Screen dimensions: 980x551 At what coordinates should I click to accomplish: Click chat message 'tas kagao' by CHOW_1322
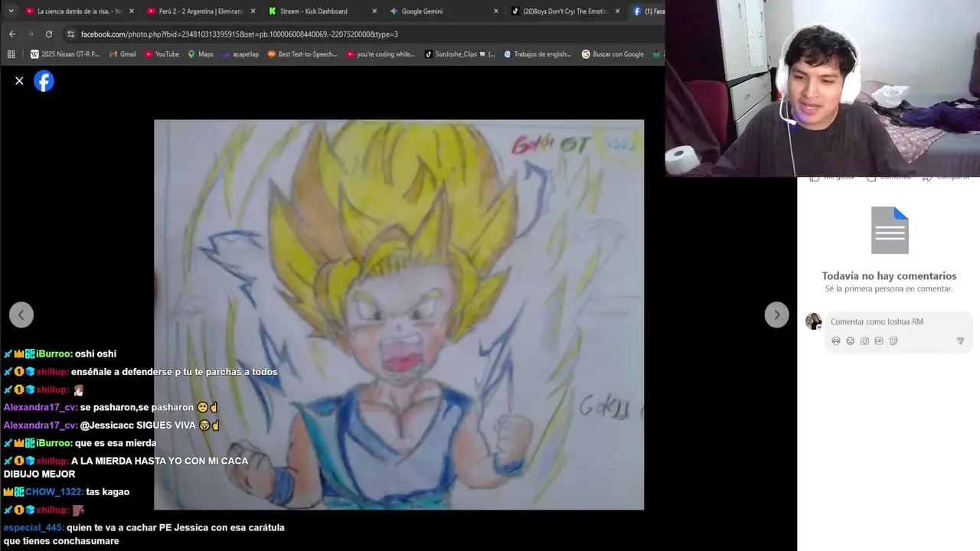pyautogui.click(x=67, y=492)
